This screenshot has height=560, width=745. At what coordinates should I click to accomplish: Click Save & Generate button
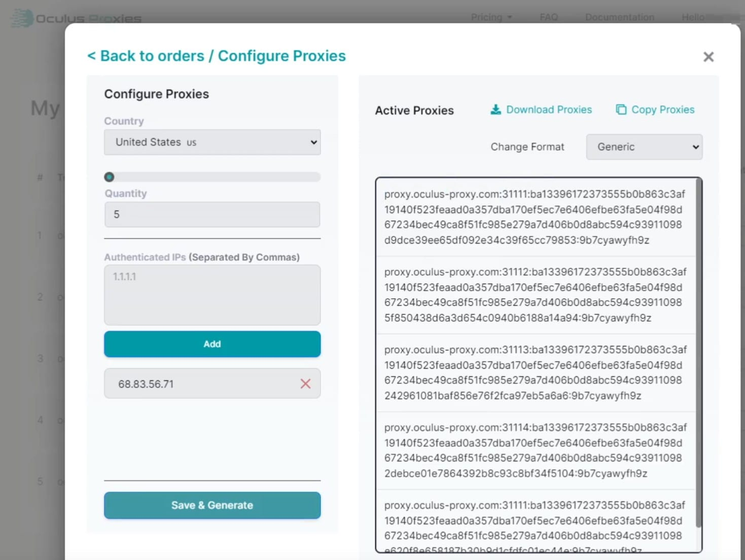click(212, 505)
